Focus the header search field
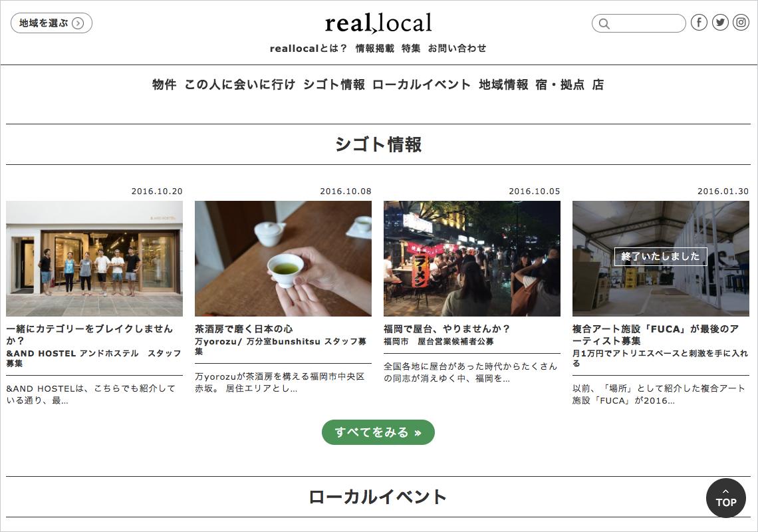 [638, 23]
